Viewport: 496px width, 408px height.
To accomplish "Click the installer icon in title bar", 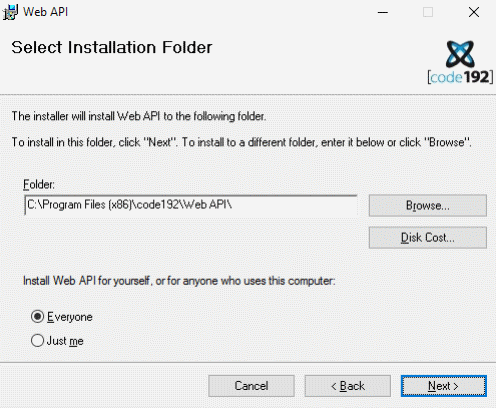I will [x=10, y=12].
